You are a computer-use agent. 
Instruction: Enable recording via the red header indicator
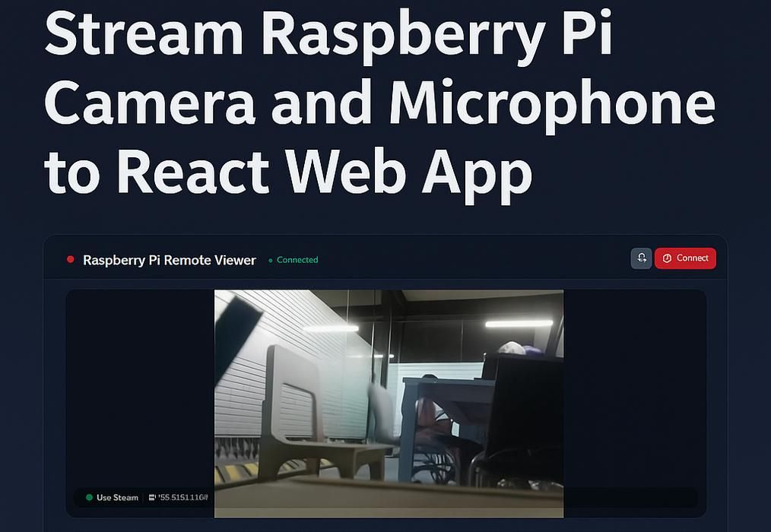click(x=69, y=258)
